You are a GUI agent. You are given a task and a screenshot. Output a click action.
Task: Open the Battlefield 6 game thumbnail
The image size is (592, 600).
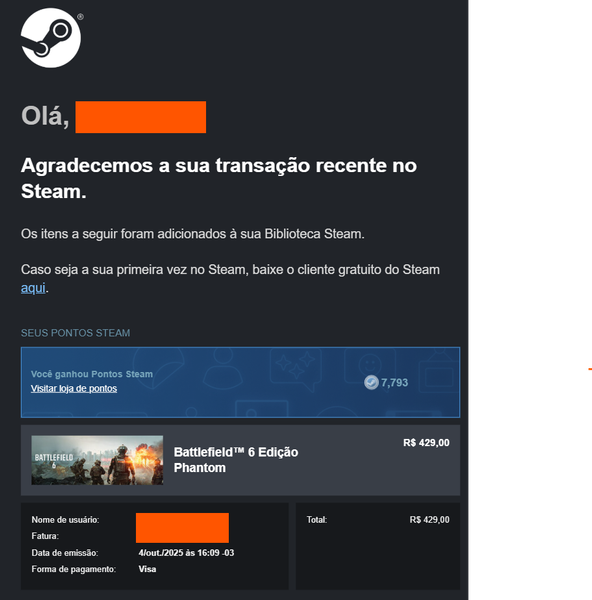click(x=97, y=460)
